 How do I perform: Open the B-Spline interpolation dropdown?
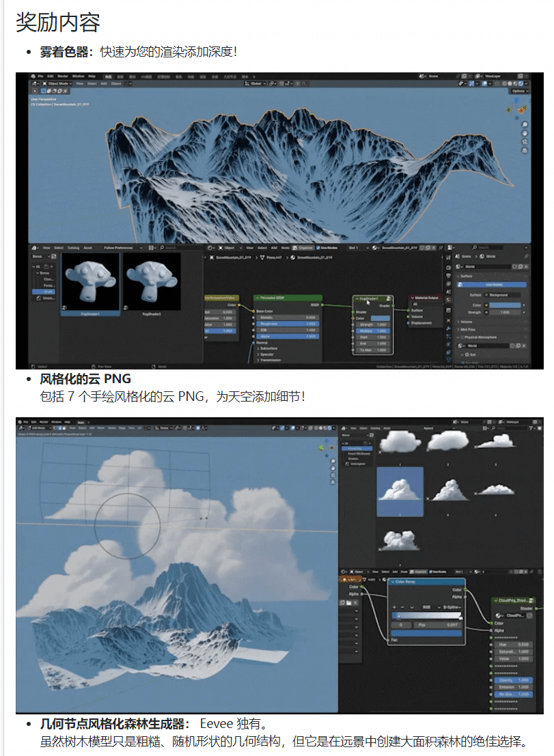click(x=452, y=607)
